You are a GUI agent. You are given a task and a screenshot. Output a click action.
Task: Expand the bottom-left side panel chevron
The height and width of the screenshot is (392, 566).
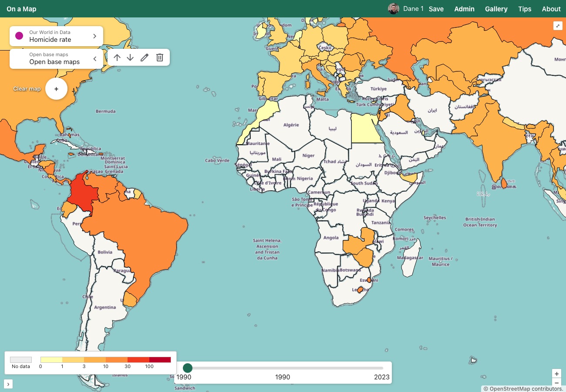pos(8,384)
